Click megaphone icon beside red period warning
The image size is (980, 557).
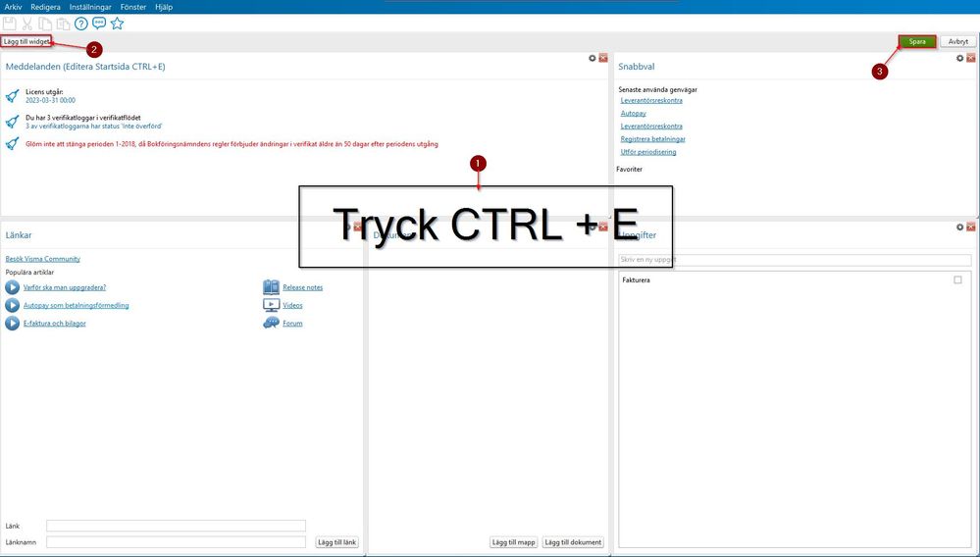[x=12, y=143]
